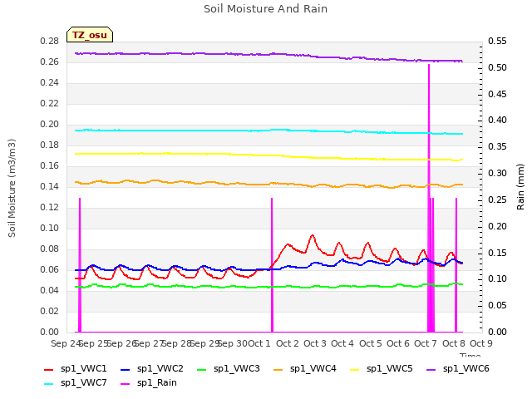This screenshot has height=399, width=532.
Task: Click the TZ_osu site label tag
Action: [90, 35]
